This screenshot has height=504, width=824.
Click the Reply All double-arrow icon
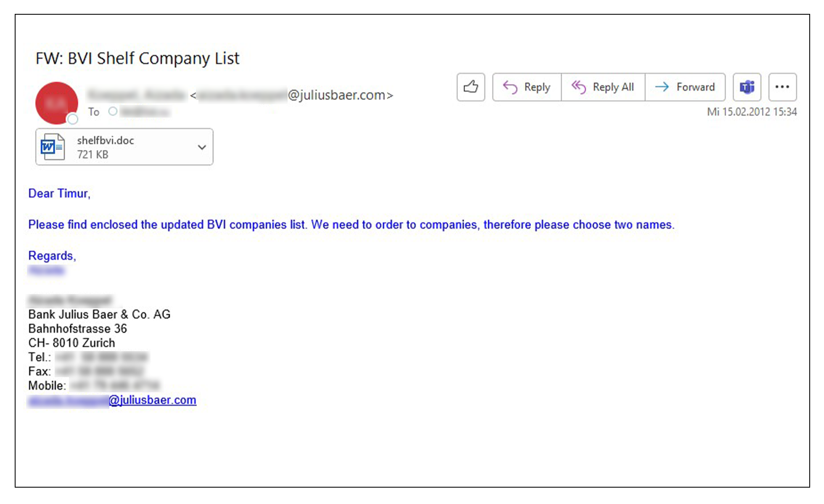[578, 87]
